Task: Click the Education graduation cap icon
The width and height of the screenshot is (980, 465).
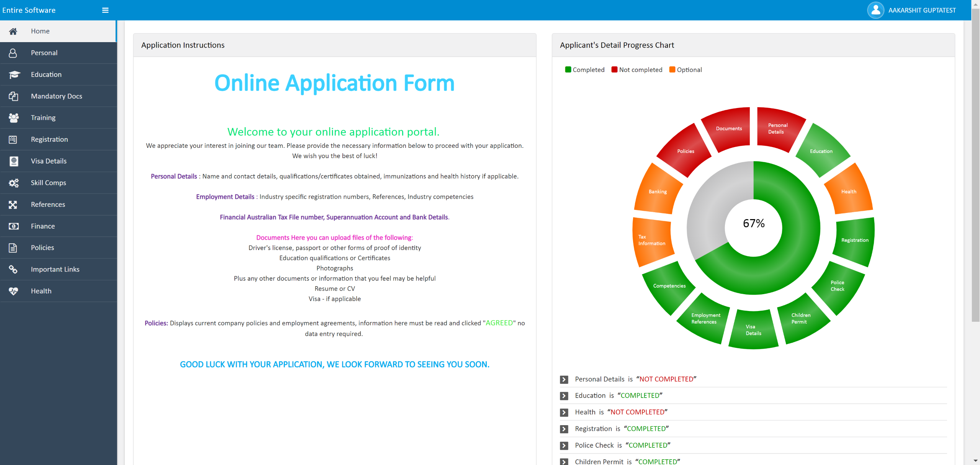Action: [x=14, y=74]
